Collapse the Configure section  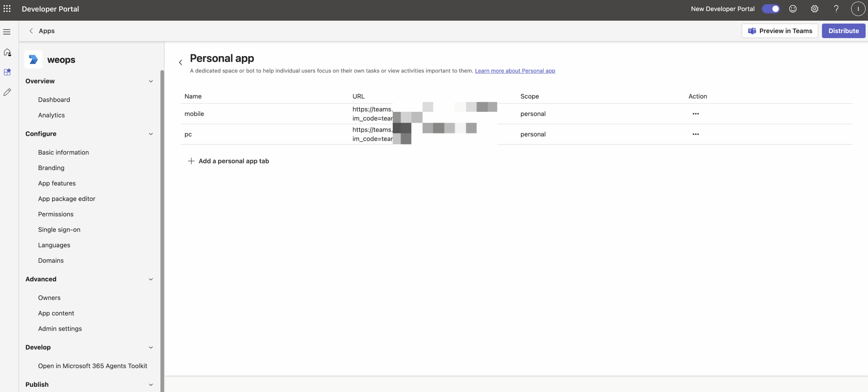pos(151,134)
